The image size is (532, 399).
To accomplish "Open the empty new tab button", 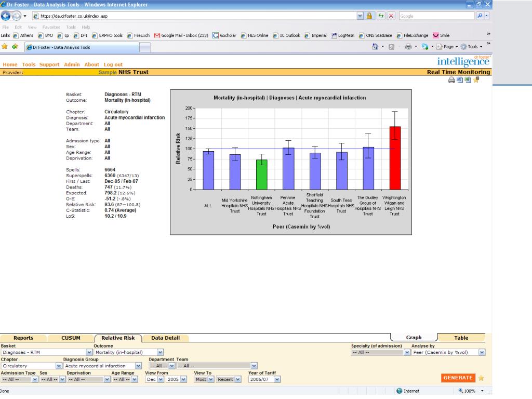I will pyautogui.click(x=145, y=47).
